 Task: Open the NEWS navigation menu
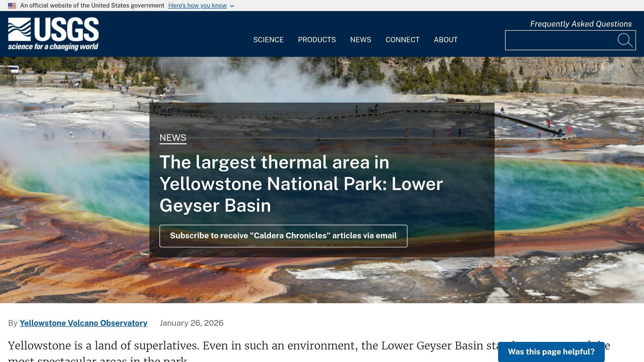click(x=361, y=40)
